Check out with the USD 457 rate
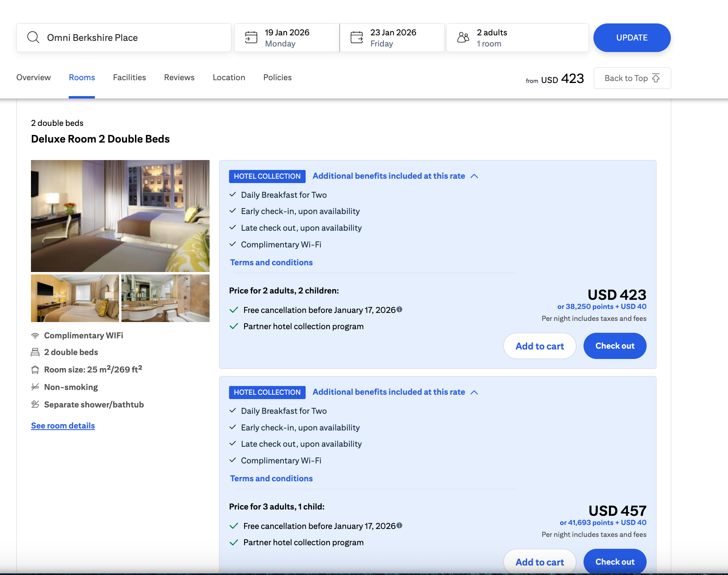Image resolution: width=728 pixels, height=575 pixels. coord(615,561)
